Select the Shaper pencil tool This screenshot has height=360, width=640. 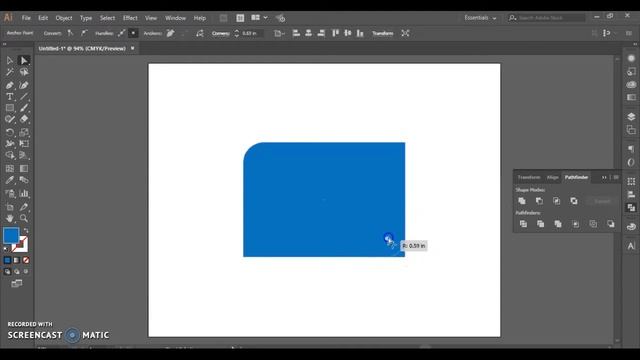(10, 119)
